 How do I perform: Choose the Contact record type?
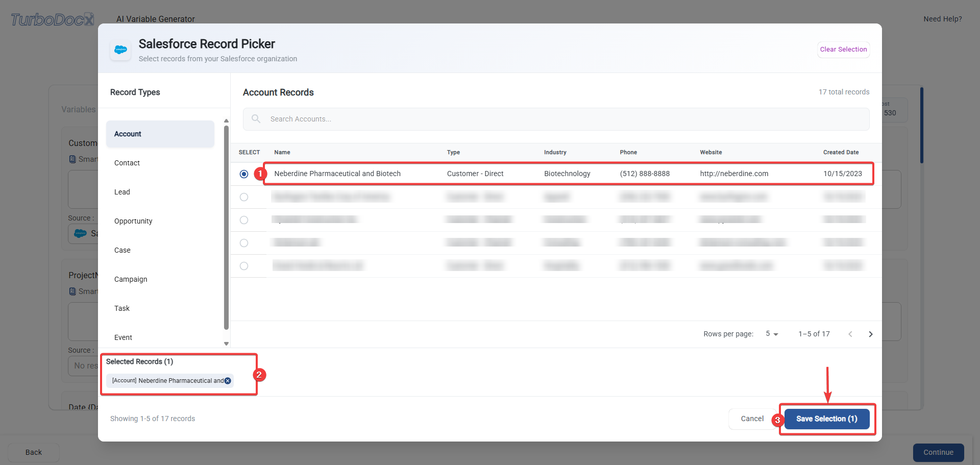click(160, 163)
